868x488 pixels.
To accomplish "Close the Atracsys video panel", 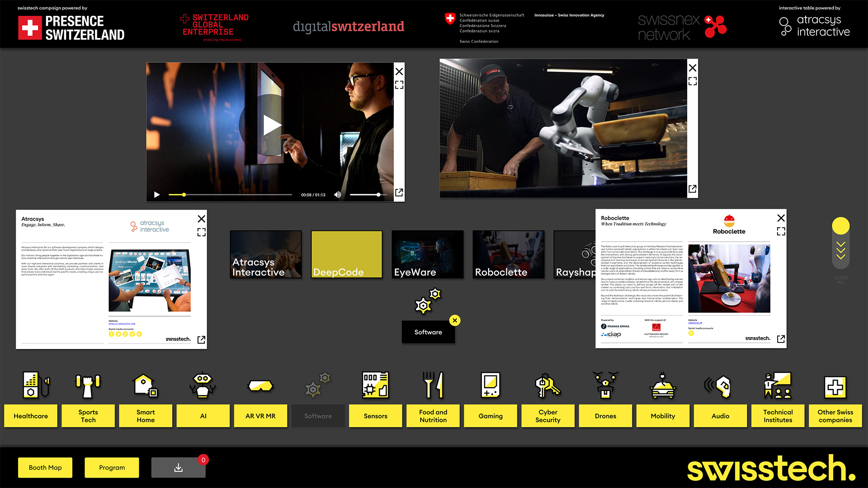I will point(399,71).
